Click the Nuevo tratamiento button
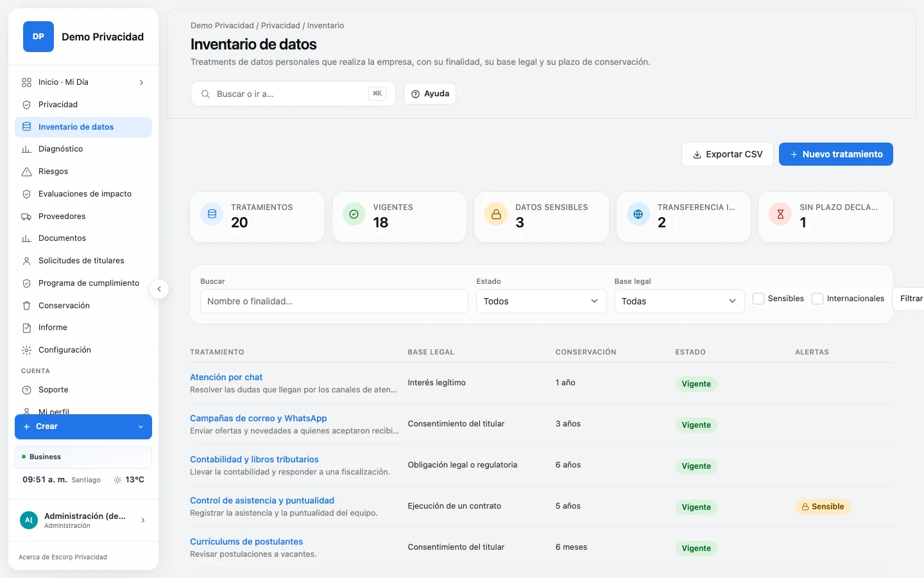Viewport: 924px width, 578px height. point(835,154)
